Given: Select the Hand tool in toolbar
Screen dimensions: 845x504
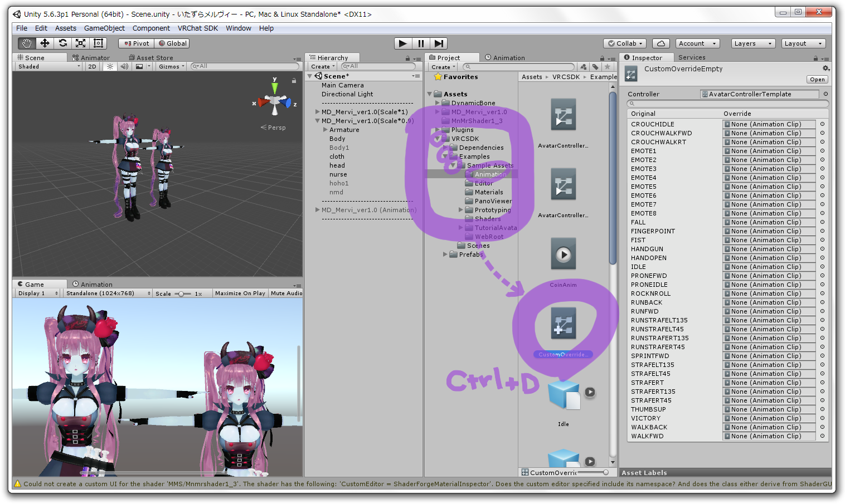Looking at the screenshot, I should coord(26,43).
